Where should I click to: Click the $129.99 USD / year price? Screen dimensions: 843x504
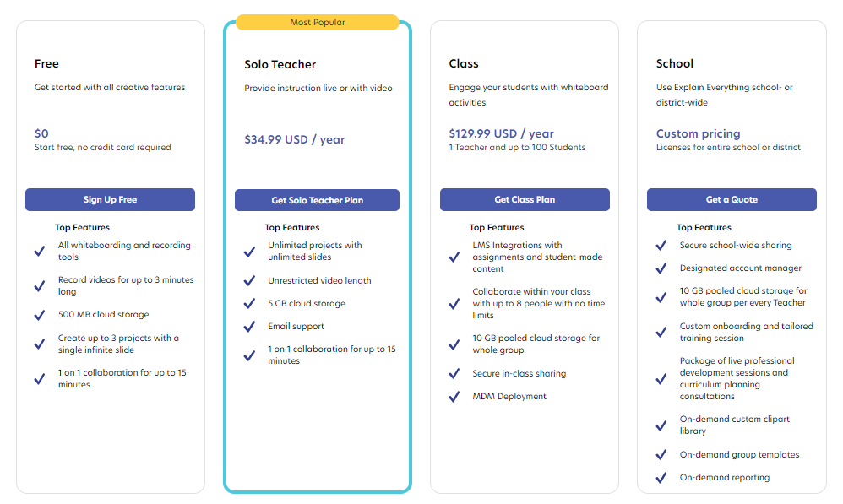[x=501, y=133]
